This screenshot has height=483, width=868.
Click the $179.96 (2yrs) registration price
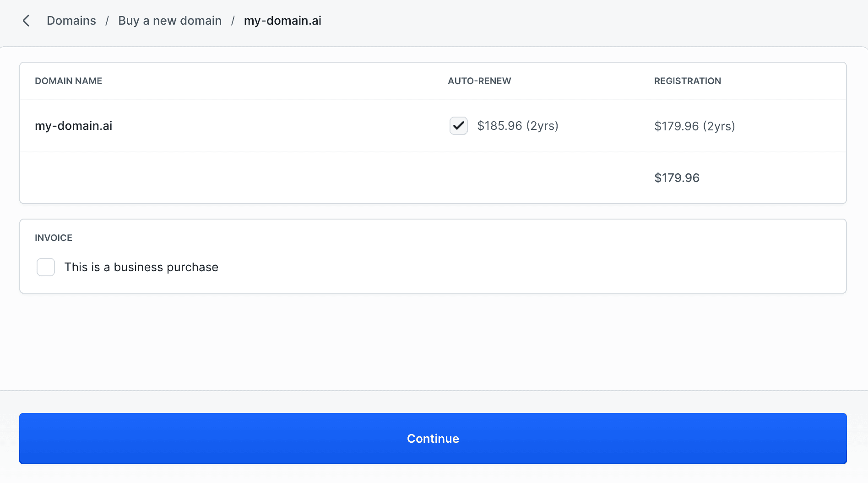tap(694, 126)
